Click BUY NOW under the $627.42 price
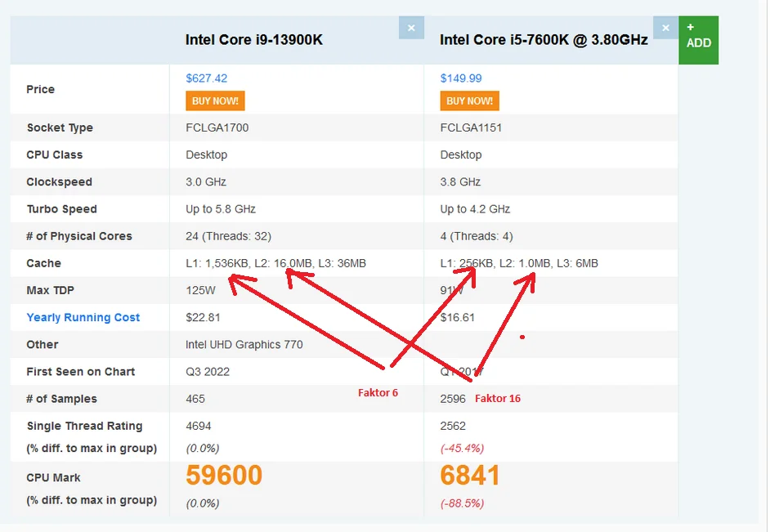Viewport: 770px width, 532px height. [215, 101]
